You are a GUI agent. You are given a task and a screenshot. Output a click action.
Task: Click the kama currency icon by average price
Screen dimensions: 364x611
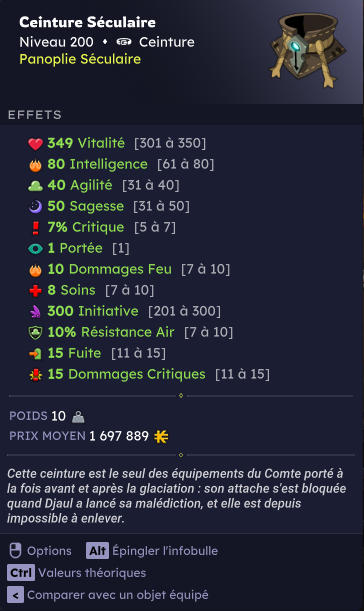point(161,436)
